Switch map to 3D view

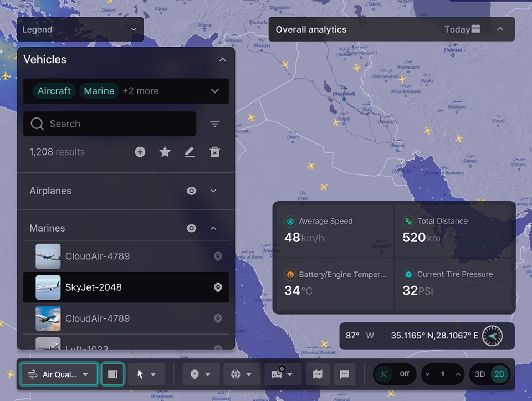[480, 374]
